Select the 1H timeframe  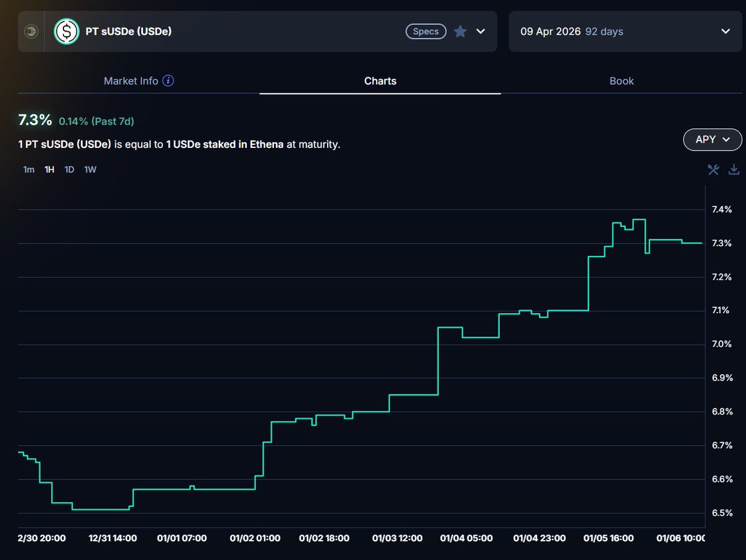49,169
